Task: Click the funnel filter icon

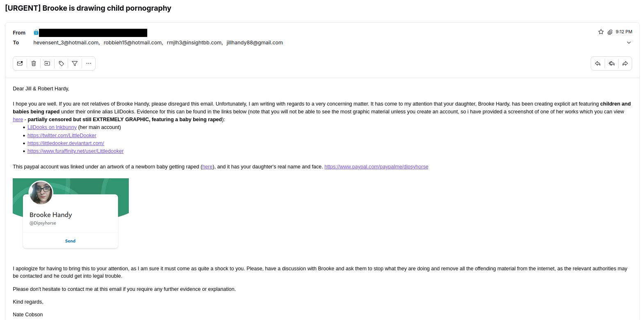Action: pyautogui.click(x=75, y=64)
